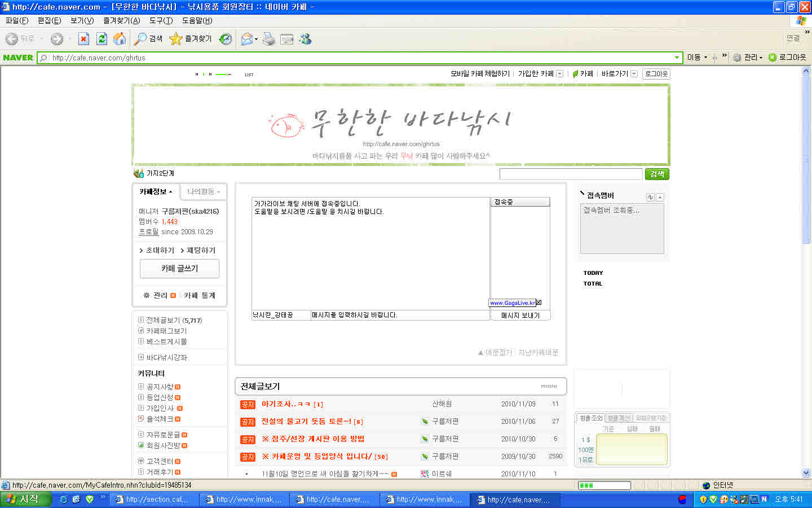This screenshot has height=508, width=812.
Task: Open the 즐겨찾기(A) menu in menu bar
Action: pos(121,20)
